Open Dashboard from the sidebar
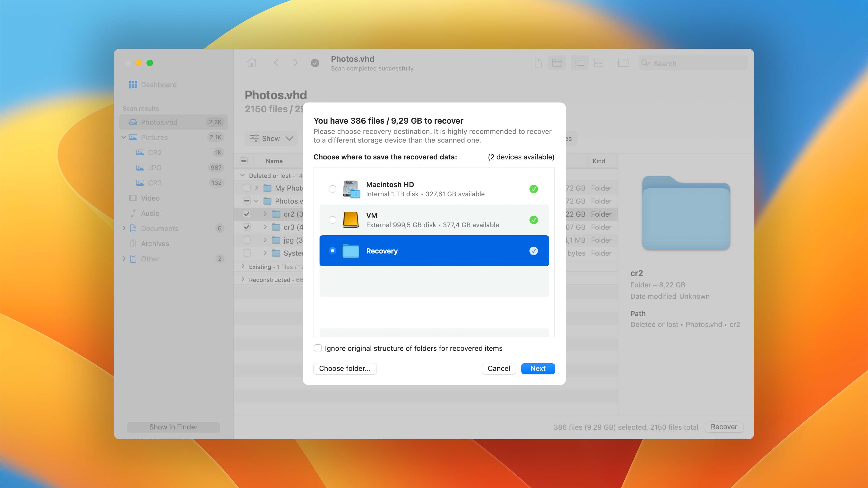Image resolution: width=868 pixels, height=488 pixels. 158,85
